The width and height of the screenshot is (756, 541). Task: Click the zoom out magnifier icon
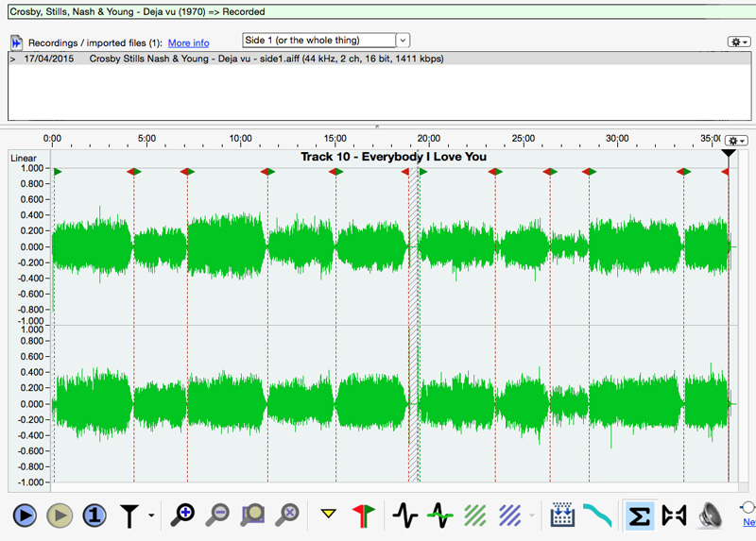point(217,516)
